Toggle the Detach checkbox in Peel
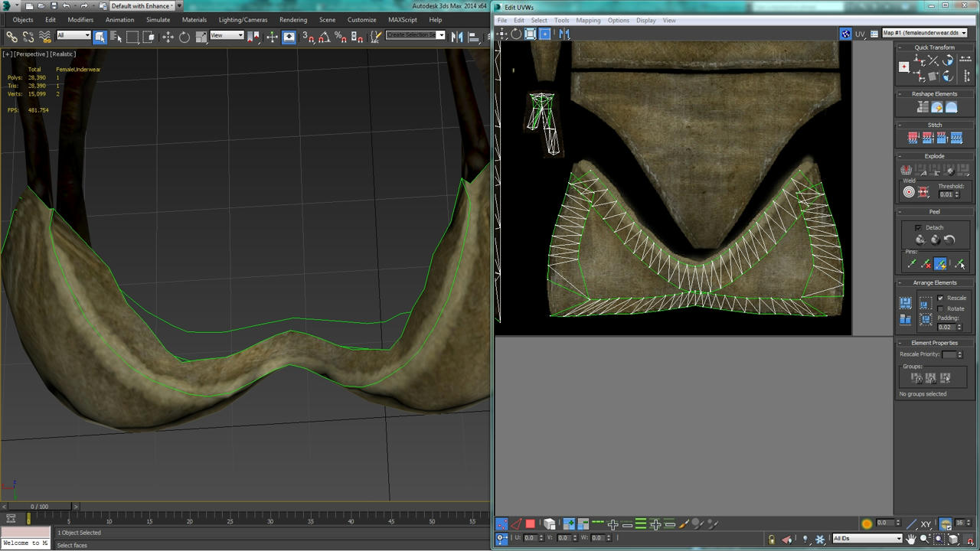Image resolution: width=980 pixels, height=551 pixels. [919, 227]
